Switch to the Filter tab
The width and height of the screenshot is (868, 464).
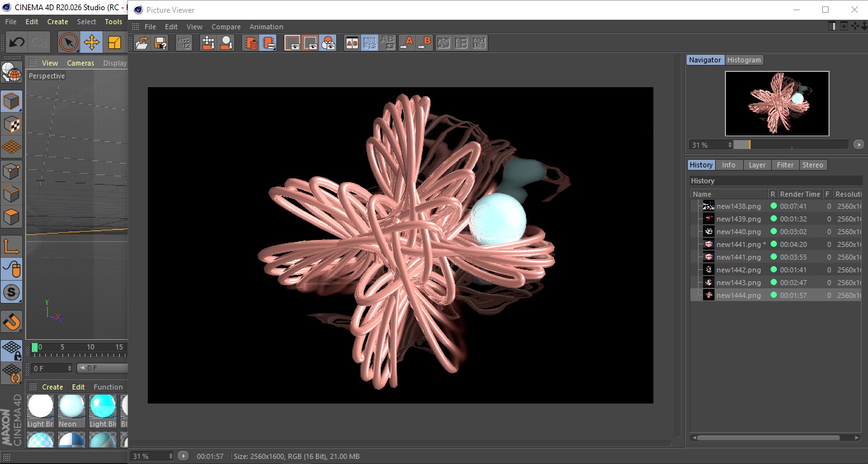pos(785,165)
